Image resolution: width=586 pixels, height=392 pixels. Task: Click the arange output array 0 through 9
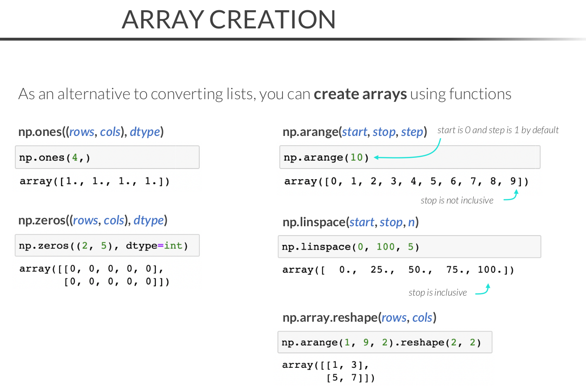coord(406,182)
